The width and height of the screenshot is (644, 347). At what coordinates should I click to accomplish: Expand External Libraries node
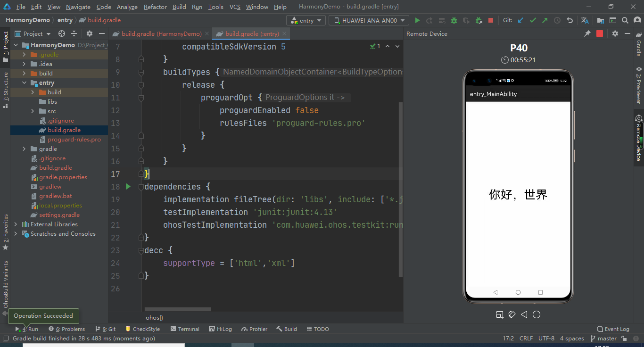tap(16, 224)
